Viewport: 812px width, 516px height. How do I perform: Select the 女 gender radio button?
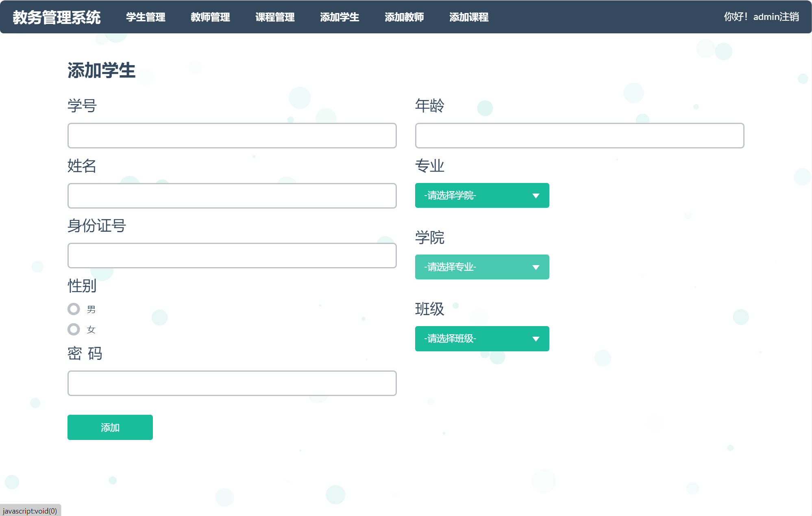(74, 329)
